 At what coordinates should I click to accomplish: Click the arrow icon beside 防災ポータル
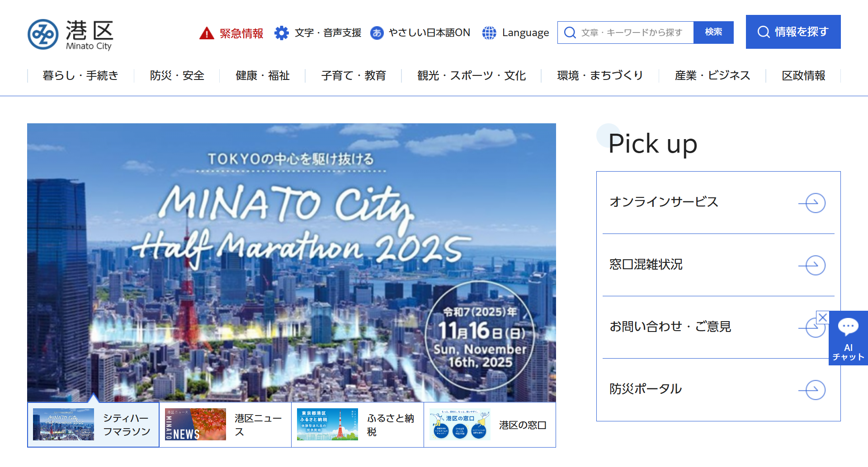tap(812, 390)
